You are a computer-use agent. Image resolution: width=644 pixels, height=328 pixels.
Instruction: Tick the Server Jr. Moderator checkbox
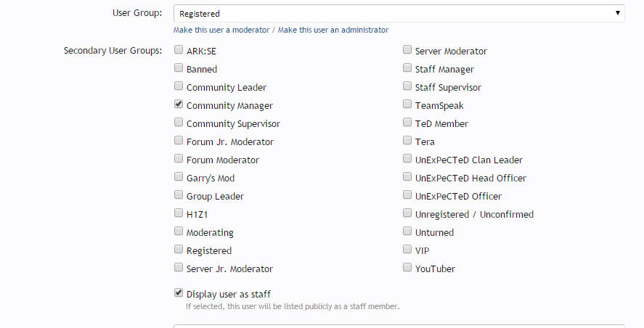(179, 268)
